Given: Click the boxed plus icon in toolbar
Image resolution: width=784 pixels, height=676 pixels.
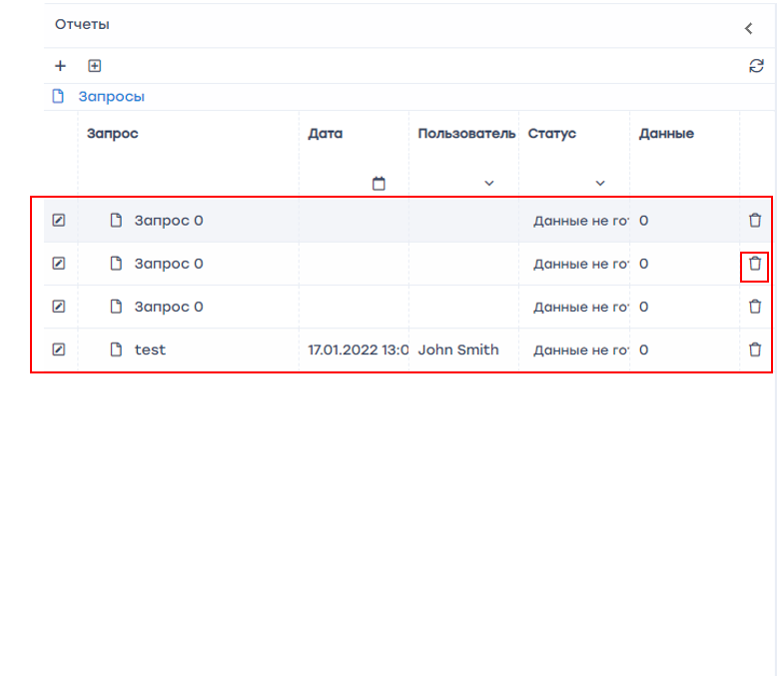Looking at the screenshot, I should pos(95,66).
